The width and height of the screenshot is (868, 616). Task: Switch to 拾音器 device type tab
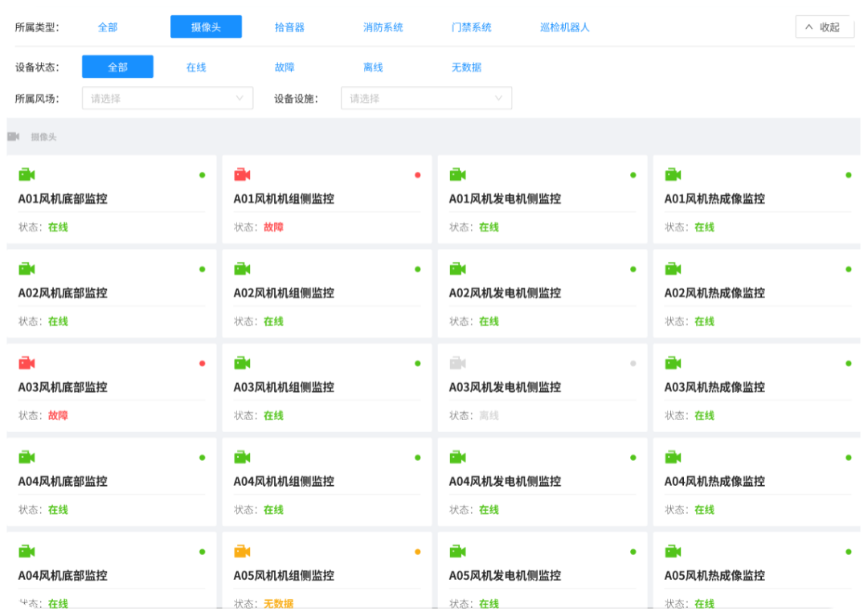(289, 27)
